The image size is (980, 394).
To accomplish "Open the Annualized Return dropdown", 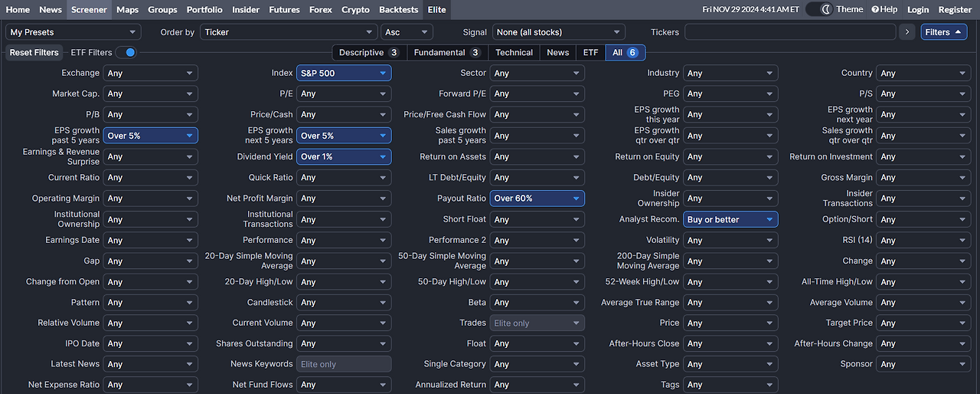I will pos(537,385).
